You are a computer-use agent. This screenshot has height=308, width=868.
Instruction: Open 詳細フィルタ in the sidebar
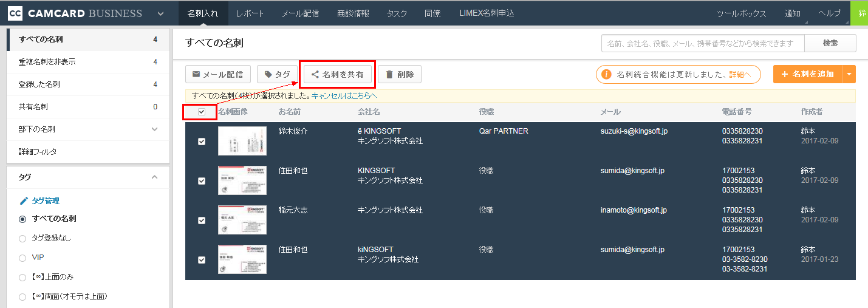coord(88,152)
